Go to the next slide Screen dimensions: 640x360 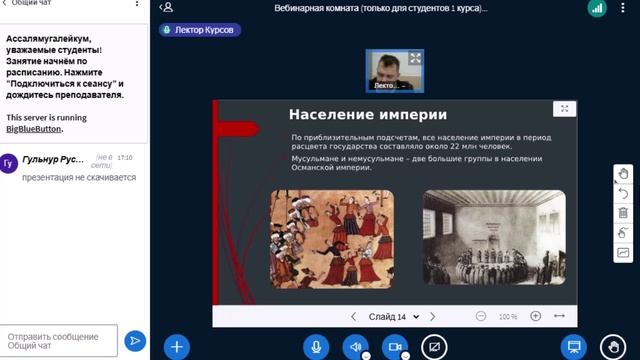pos(433,317)
